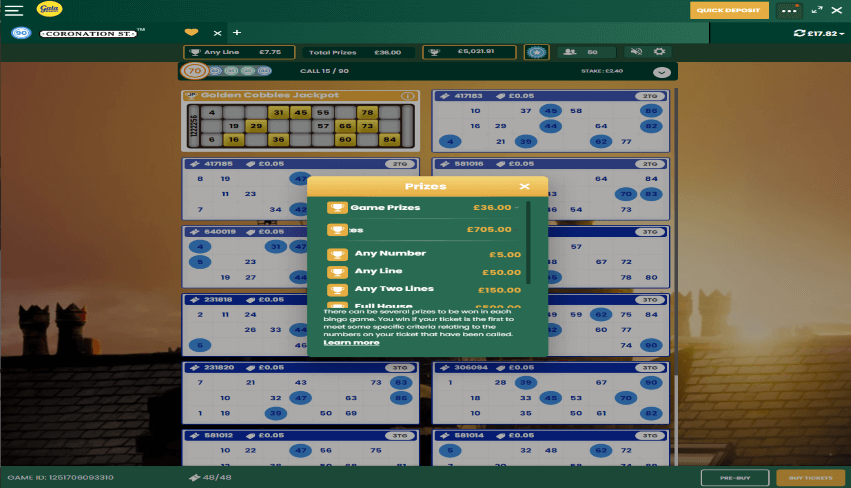Open the £5,021.91 jackpot trophy box
Image resolution: width=851 pixels, height=488 pixels.
point(469,52)
